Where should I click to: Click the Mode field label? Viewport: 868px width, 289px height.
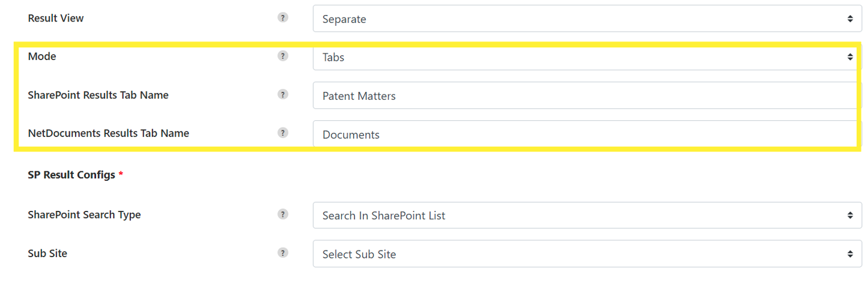[42, 56]
